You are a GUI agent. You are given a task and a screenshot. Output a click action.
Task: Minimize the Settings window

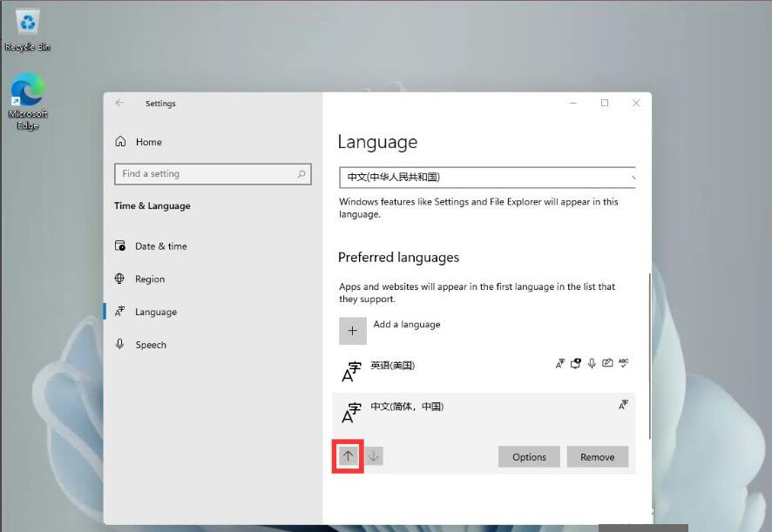573,103
